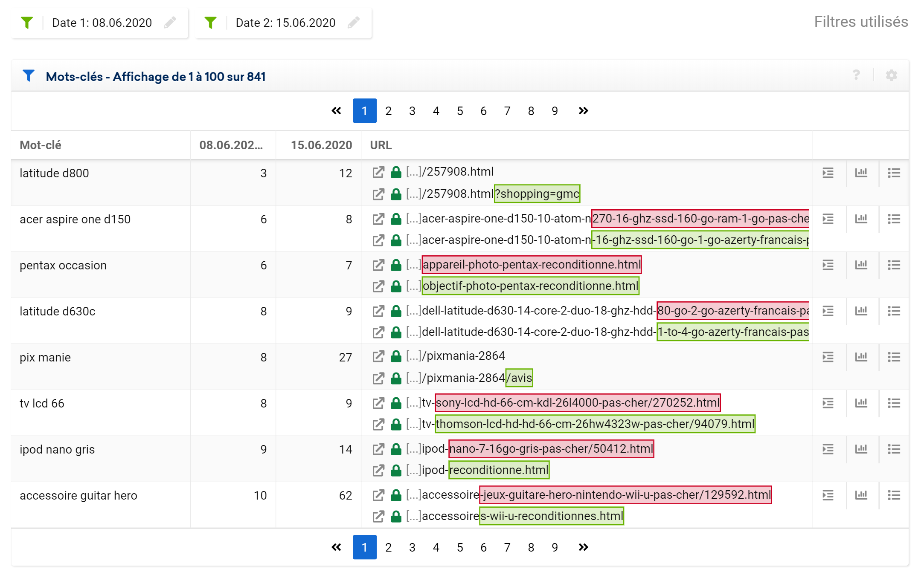Sort by 15.06.2020 column header
This screenshot has height=578, width=924.
(x=321, y=145)
